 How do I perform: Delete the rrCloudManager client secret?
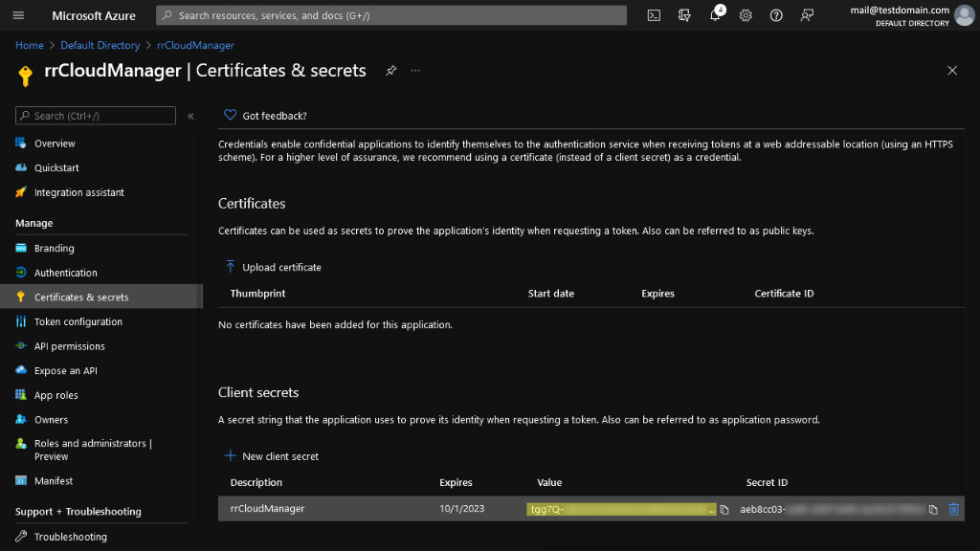point(954,509)
